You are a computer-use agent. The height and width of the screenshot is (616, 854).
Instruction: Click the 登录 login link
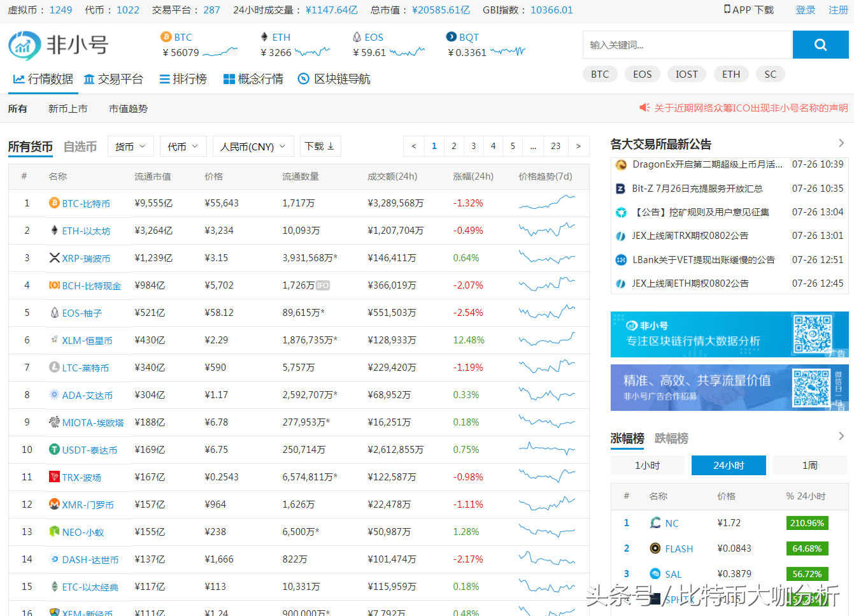pos(806,10)
